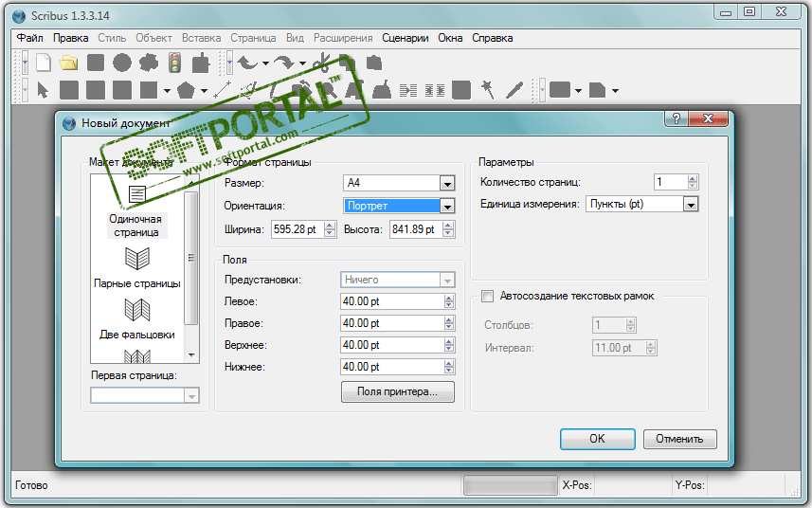
Task: Click the traffic light preflight icon
Action: 175,63
